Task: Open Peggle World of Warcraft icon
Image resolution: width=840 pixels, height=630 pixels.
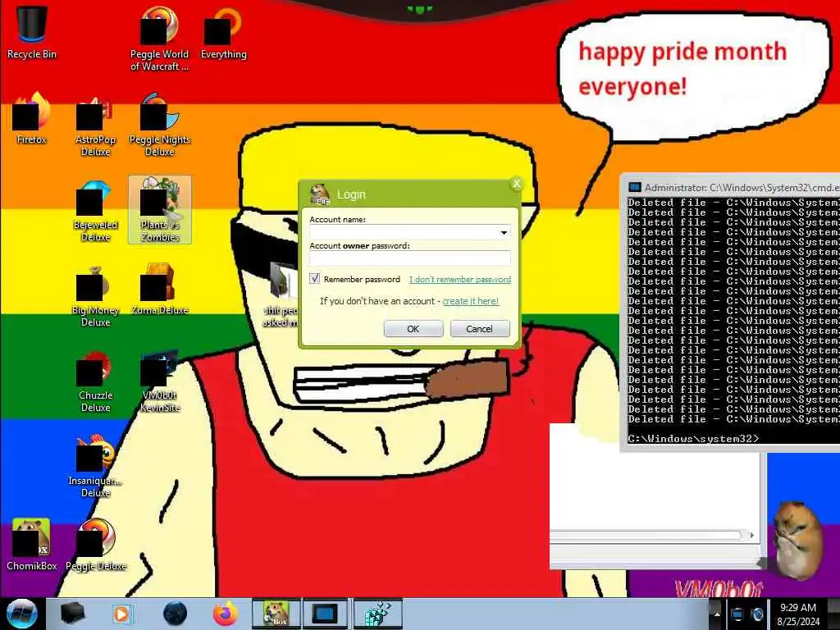Action: click(x=159, y=39)
